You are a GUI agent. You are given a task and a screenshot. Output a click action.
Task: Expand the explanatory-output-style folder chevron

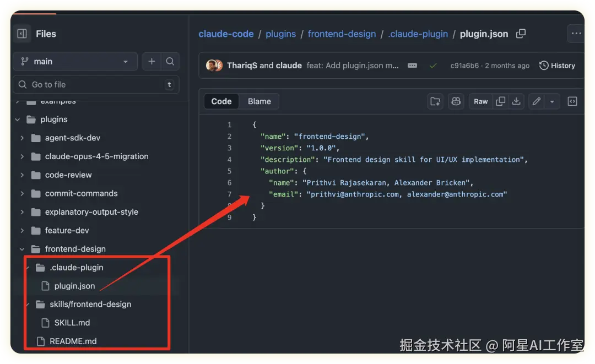tap(22, 213)
